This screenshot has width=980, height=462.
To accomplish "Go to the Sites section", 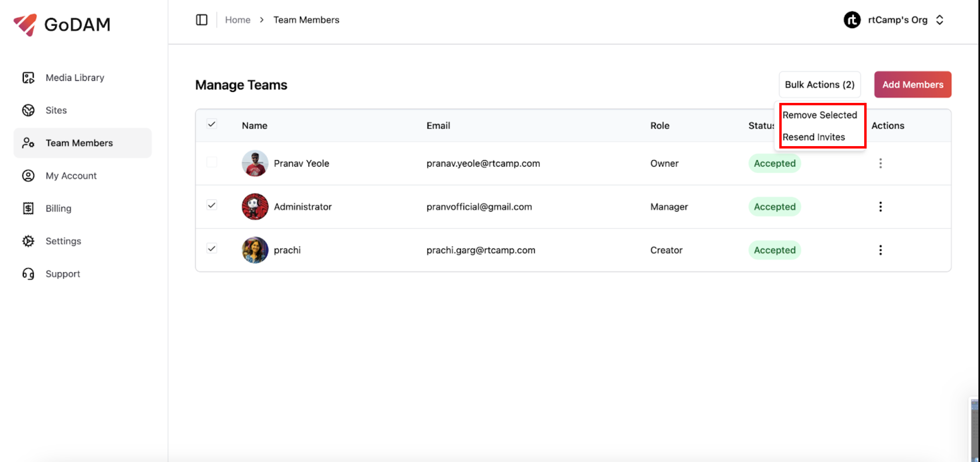I will coord(56,110).
